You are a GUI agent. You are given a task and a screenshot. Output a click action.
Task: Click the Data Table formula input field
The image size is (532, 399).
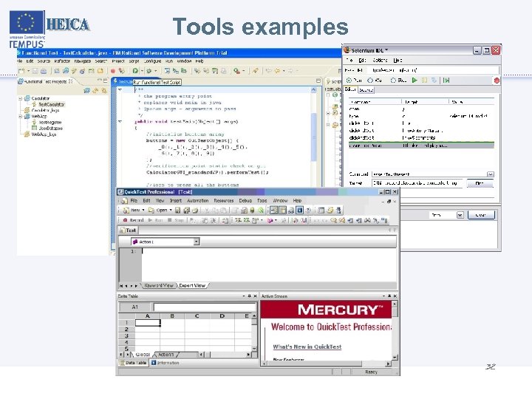coord(205,307)
